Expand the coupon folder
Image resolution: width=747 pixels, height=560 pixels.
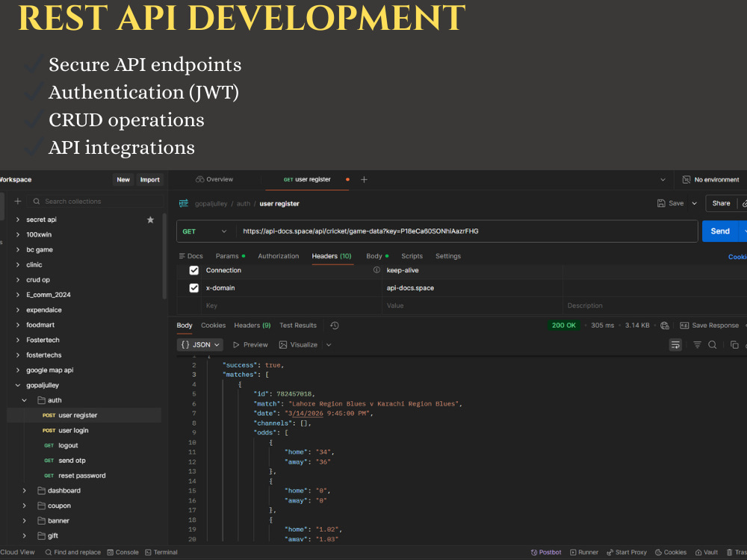point(25,505)
